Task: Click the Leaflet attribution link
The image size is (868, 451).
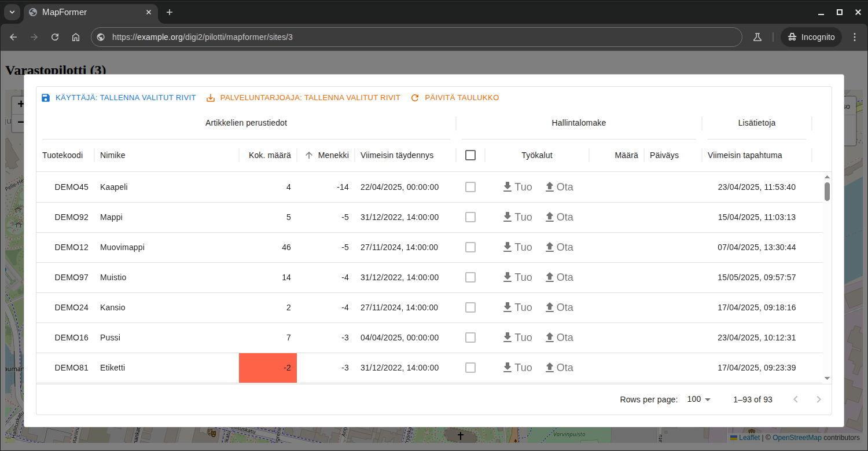Action: pos(749,438)
